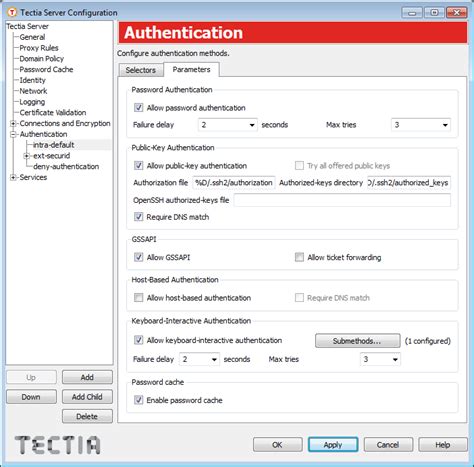Screen dimensions: 474x467
Task: Open Certificate Validation tree item
Action: pyautogui.click(x=53, y=113)
